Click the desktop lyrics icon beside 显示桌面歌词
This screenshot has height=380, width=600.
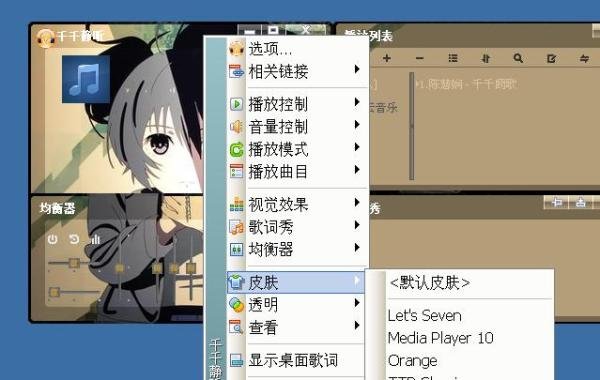click(236, 360)
